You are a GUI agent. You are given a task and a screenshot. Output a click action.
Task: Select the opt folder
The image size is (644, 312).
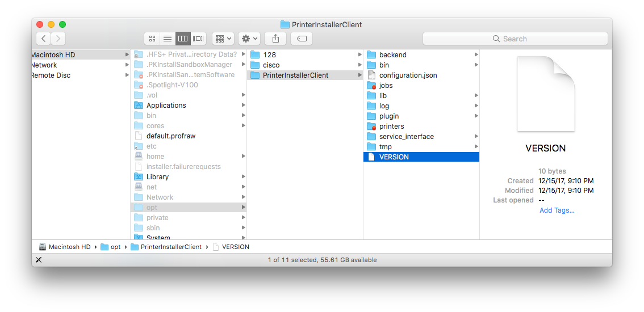coord(189,207)
